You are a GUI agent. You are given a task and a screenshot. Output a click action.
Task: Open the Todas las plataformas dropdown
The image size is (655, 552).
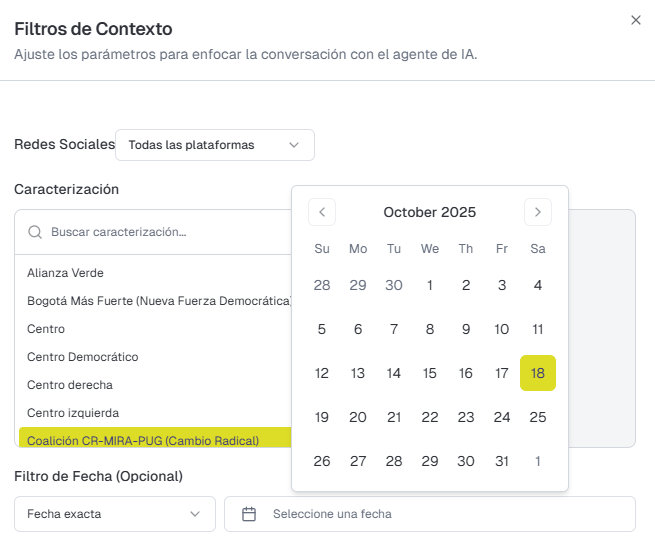pos(215,145)
